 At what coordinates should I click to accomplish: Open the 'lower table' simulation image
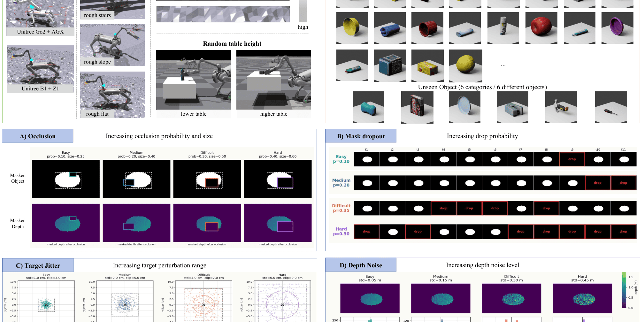coord(194,80)
